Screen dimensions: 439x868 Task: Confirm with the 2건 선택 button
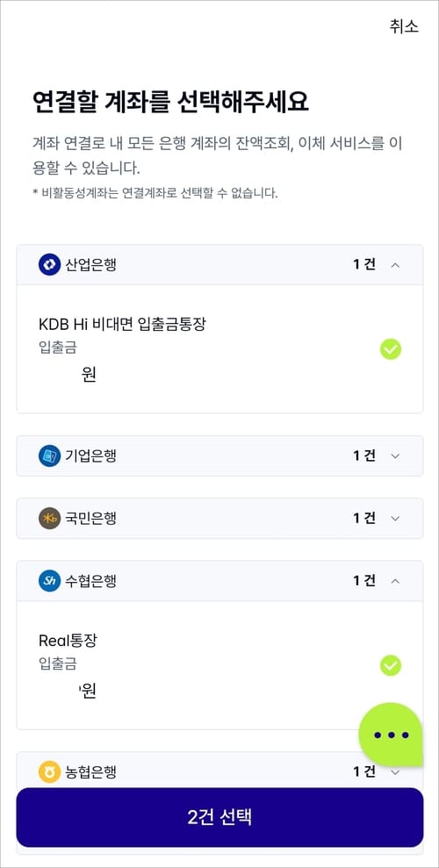click(x=219, y=818)
